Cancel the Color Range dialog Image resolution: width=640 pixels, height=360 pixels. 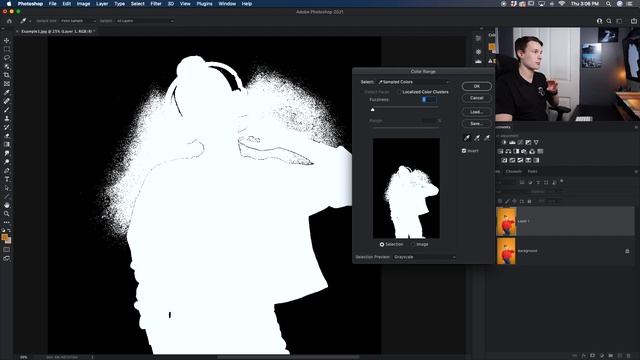click(x=476, y=98)
